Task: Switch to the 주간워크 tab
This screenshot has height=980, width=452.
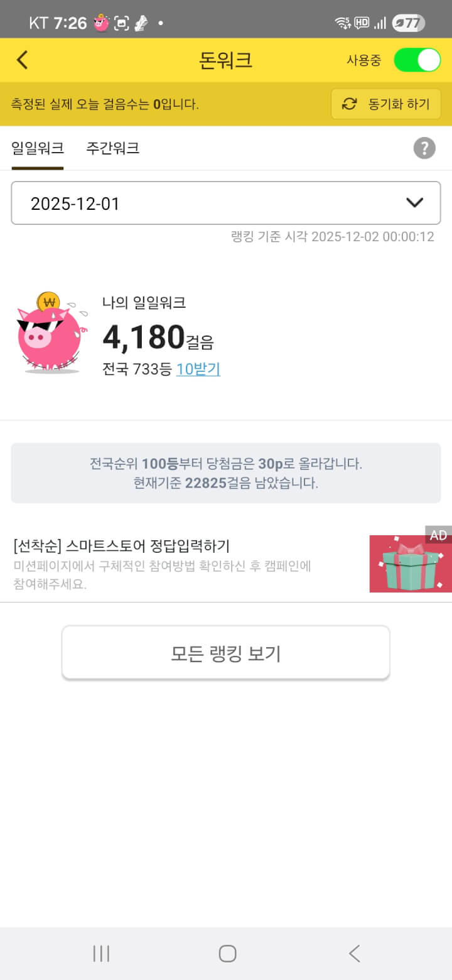Action: pyautogui.click(x=112, y=149)
